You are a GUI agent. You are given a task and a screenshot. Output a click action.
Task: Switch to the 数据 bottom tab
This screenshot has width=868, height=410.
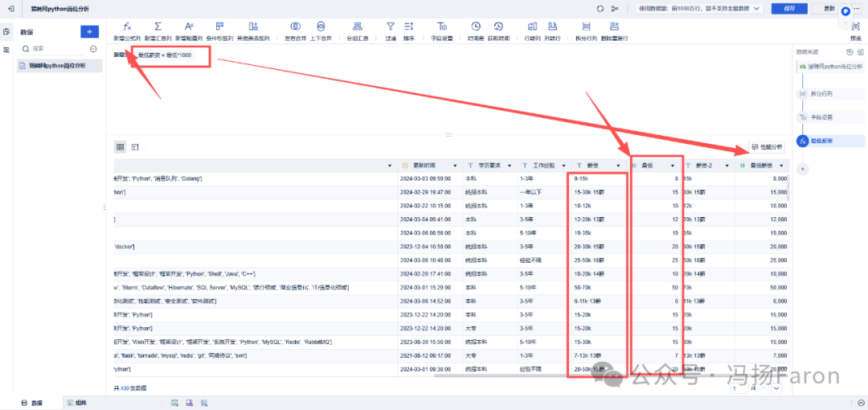(x=32, y=403)
